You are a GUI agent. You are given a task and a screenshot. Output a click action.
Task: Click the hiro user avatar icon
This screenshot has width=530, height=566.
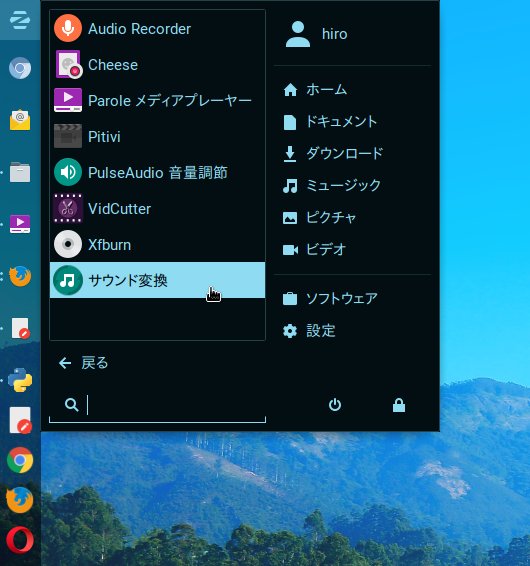pos(298,34)
